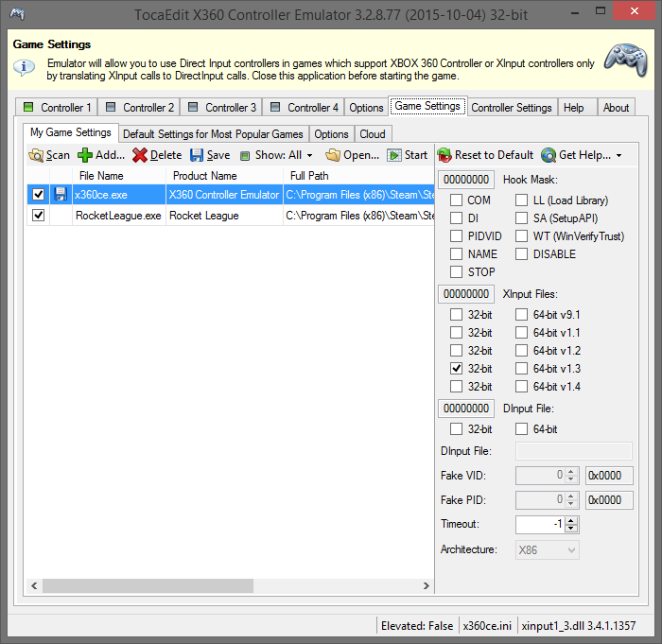Enable 64-bit v9.1 XInput file
This screenshot has width=662, height=644.
point(521,315)
